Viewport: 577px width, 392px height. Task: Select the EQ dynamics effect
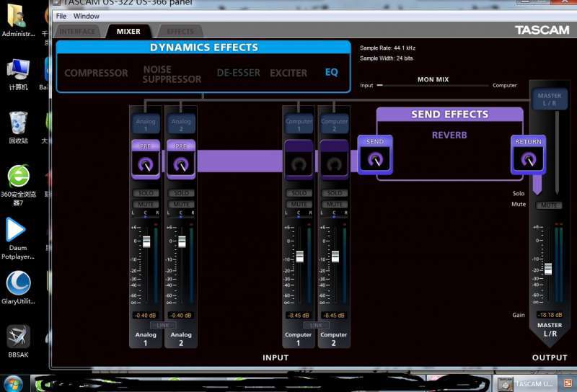pos(331,73)
